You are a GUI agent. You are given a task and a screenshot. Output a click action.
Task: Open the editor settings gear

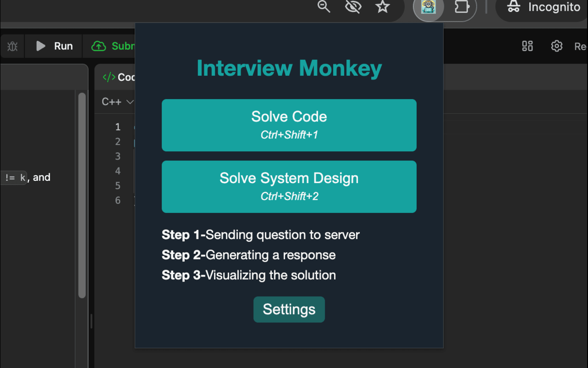pyautogui.click(x=556, y=46)
